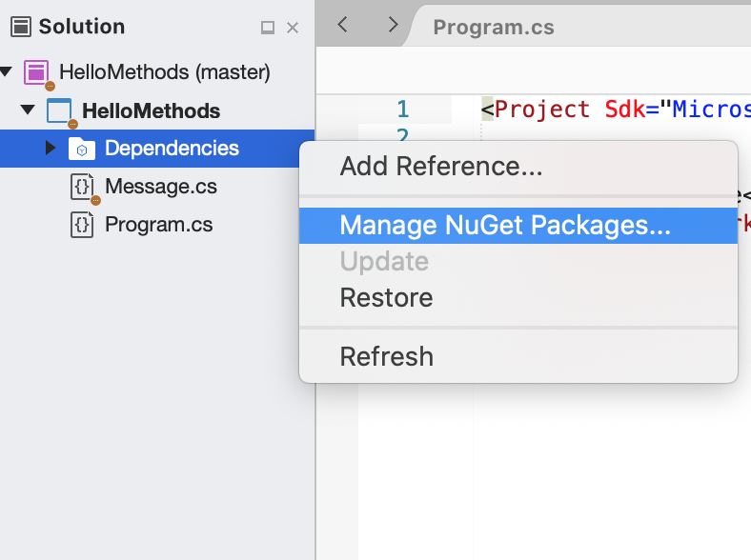Choose Restore from context menu
Image resolution: width=751 pixels, height=560 pixels.
click(386, 298)
